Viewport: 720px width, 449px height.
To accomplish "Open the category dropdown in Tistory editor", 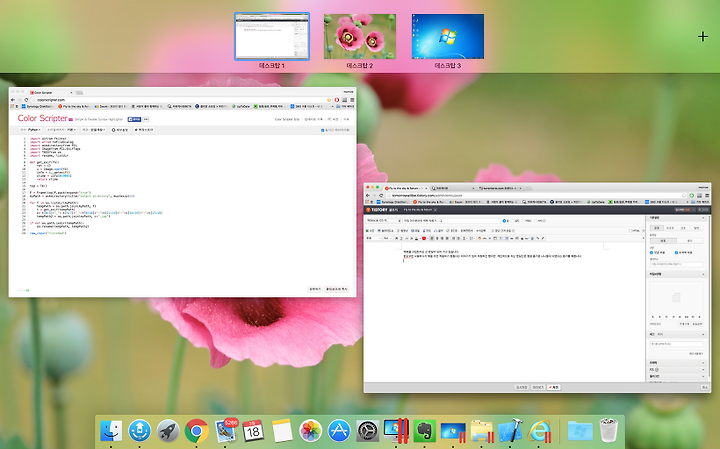I will (x=384, y=221).
